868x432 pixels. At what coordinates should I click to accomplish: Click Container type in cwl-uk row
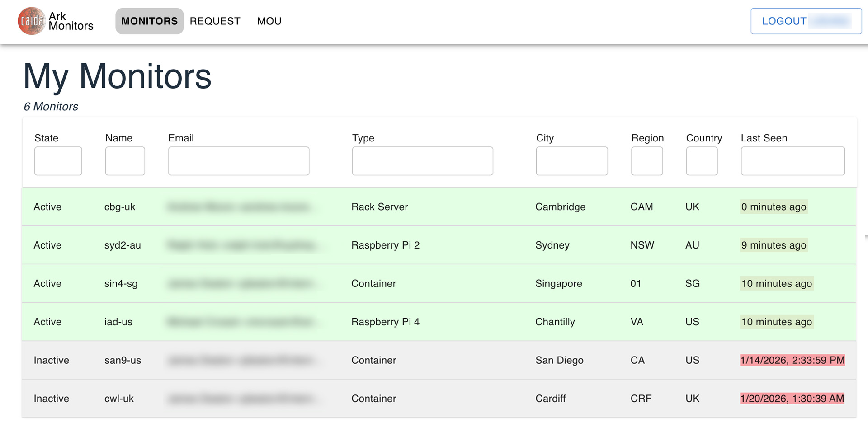[x=374, y=399]
